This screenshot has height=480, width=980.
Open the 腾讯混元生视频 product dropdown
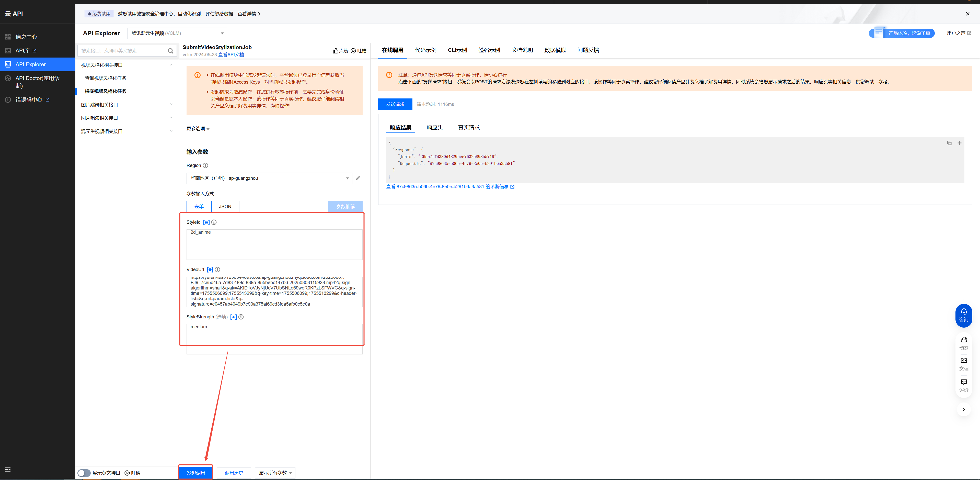click(x=177, y=33)
